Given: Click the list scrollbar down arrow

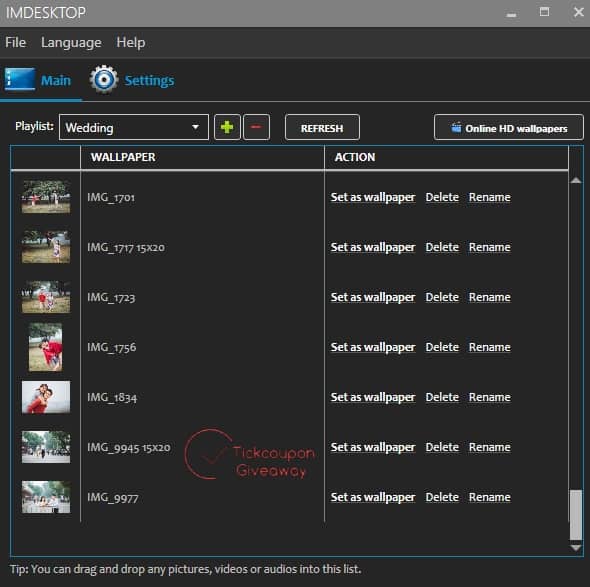Looking at the screenshot, I should tap(576, 548).
